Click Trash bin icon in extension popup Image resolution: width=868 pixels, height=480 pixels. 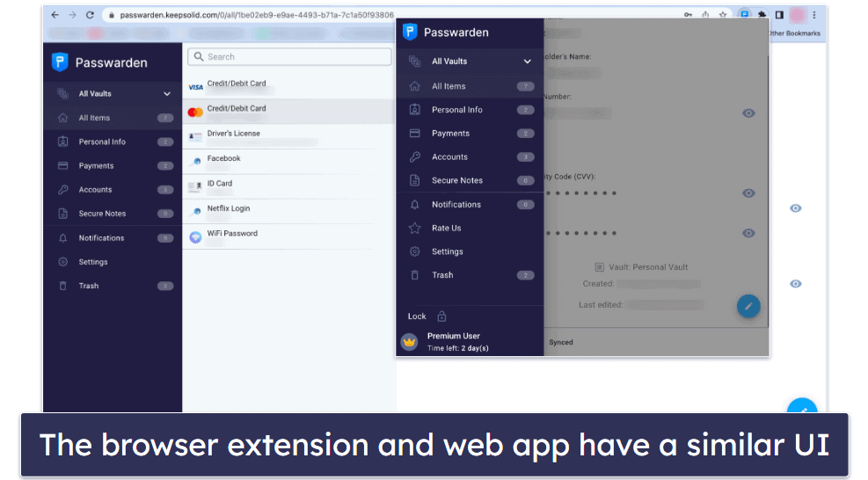[414, 275]
